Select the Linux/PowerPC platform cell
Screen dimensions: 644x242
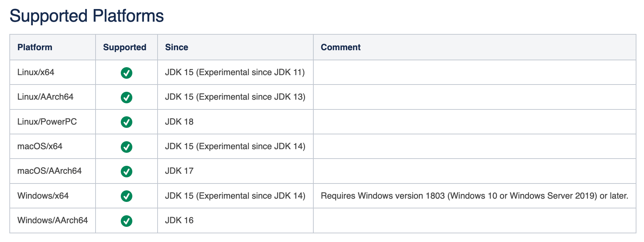pyautogui.click(x=53, y=122)
